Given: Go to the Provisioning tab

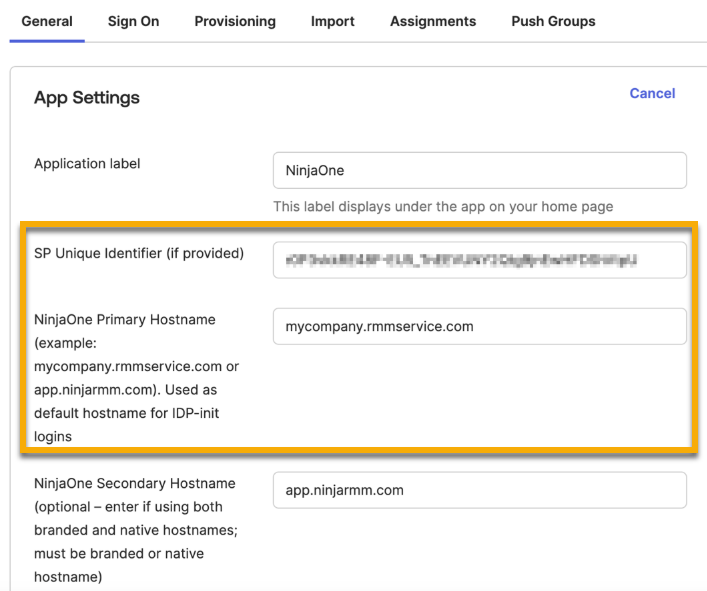Looking at the screenshot, I should point(235,21).
